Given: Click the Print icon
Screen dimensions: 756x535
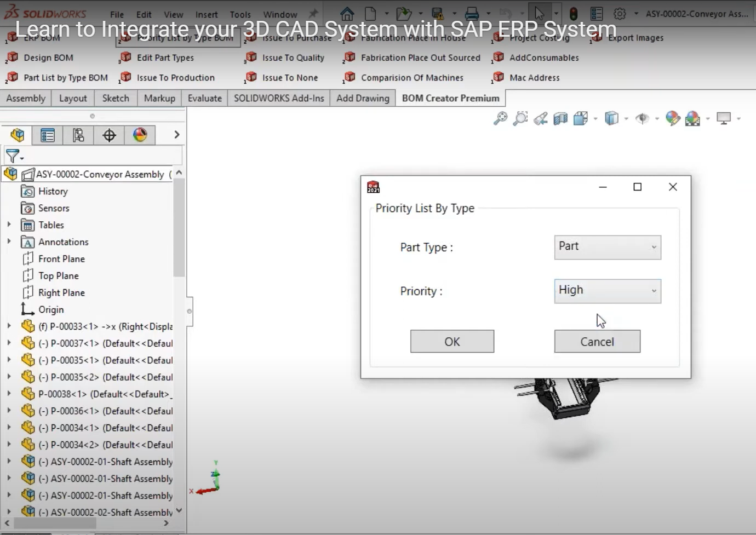Looking at the screenshot, I should click(x=472, y=14).
